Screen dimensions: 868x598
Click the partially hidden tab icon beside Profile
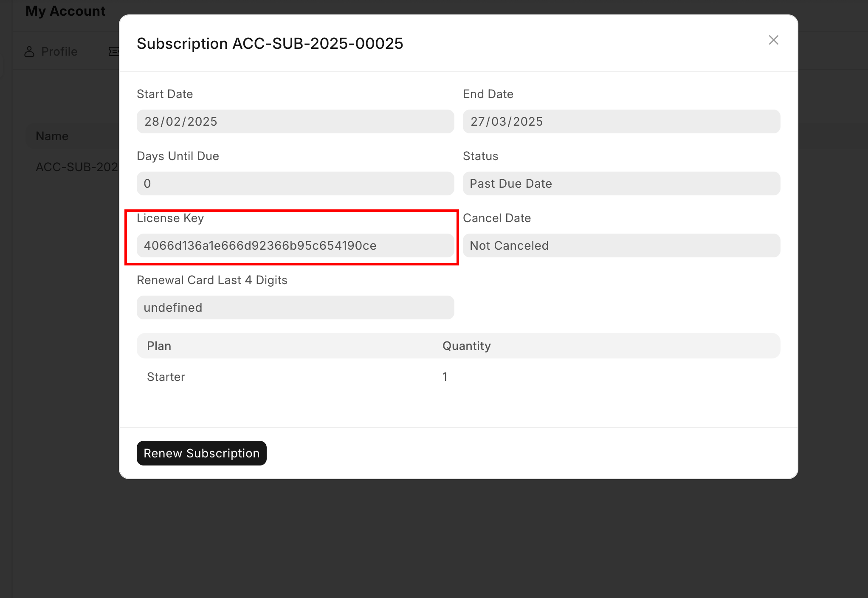(113, 52)
